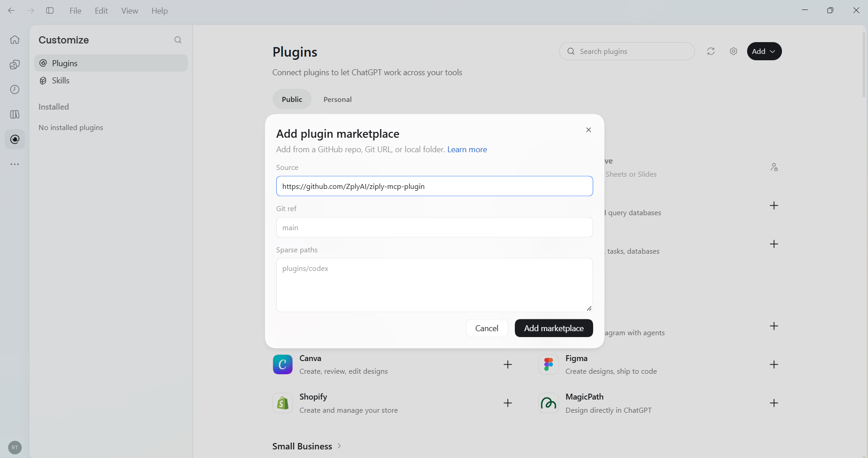The height and width of the screenshot is (458, 868).
Task: Go forward with the right arrow
Action: [31, 10]
